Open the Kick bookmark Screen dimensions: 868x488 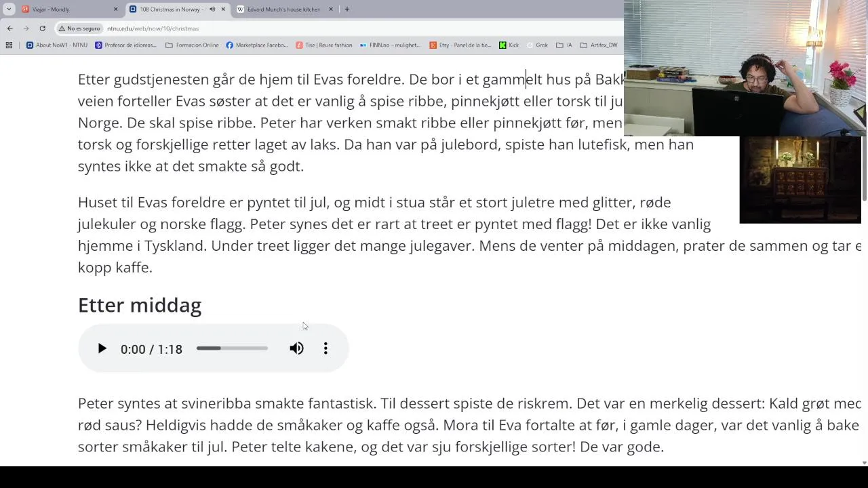point(509,45)
